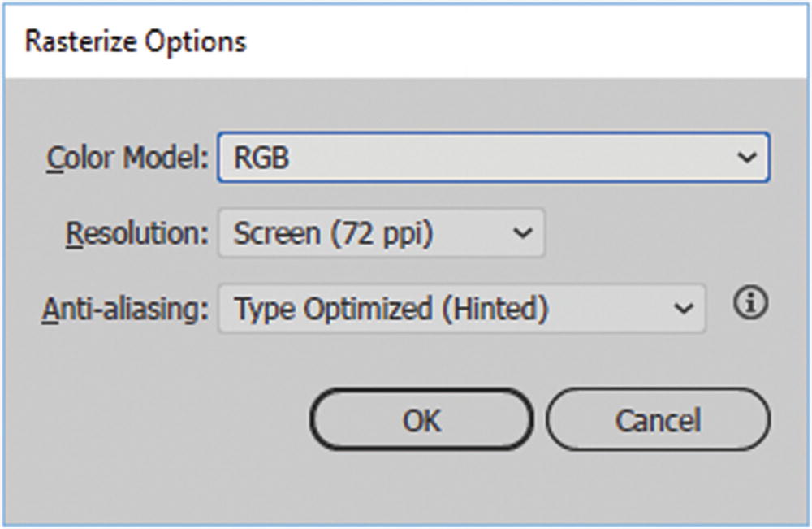Image resolution: width=812 pixels, height=529 pixels.
Task: Click blank title bar space right of title
Action: 528,41
